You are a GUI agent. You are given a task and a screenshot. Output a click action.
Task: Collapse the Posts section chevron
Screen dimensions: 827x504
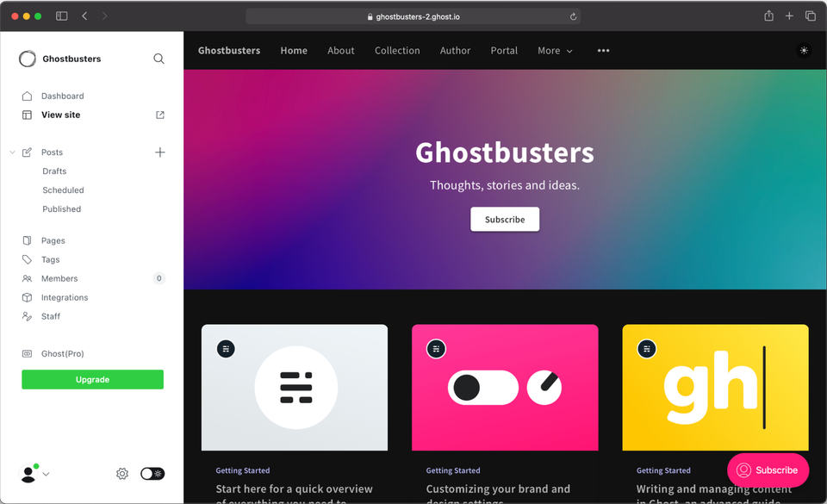coord(12,152)
